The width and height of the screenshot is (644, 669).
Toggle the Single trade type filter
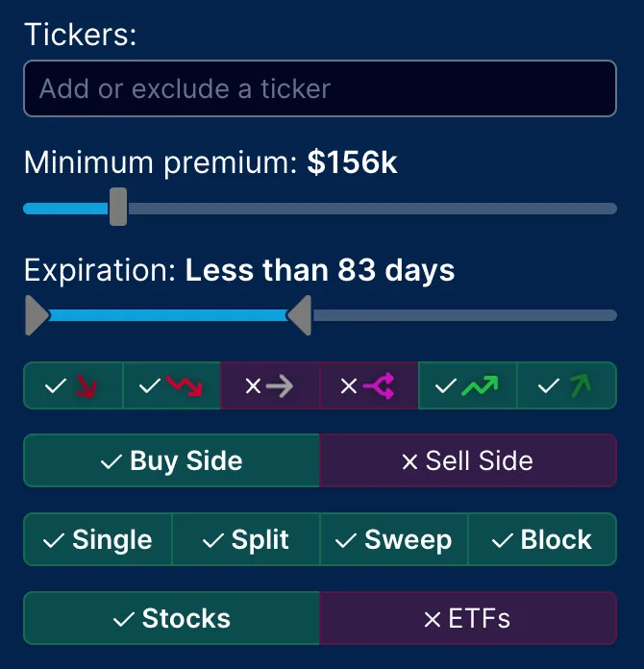click(x=98, y=539)
